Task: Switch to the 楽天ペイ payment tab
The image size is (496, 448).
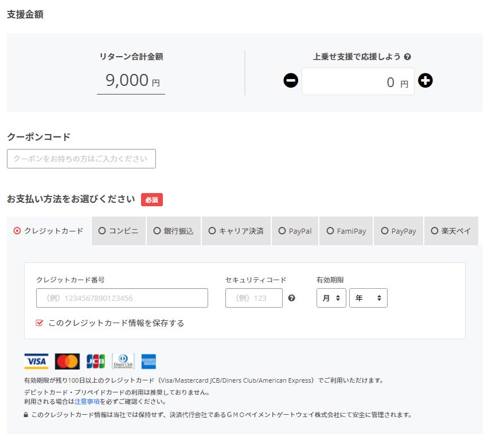Action: coord(451,231)
